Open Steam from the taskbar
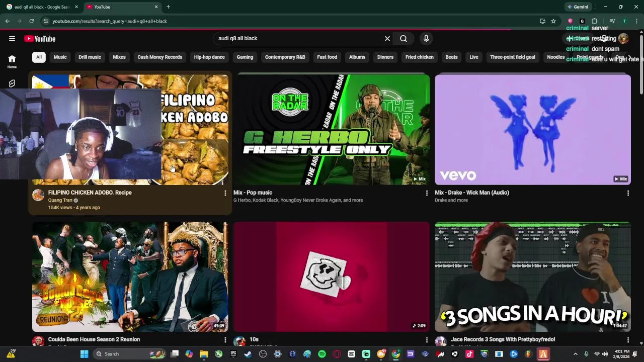The height and width of the screenshot is (362, 644). coord(248,354)
